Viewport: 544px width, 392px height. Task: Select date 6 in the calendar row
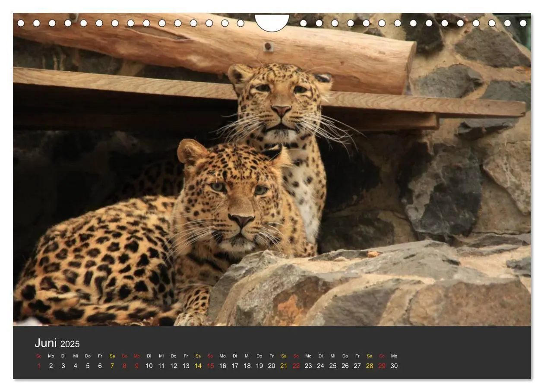(x=100, y=366)
